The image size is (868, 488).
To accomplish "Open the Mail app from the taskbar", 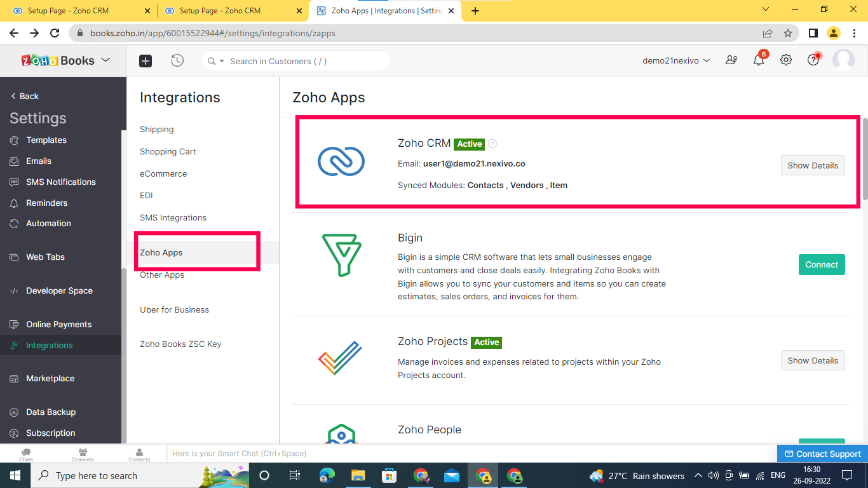I will pos(452,475).
